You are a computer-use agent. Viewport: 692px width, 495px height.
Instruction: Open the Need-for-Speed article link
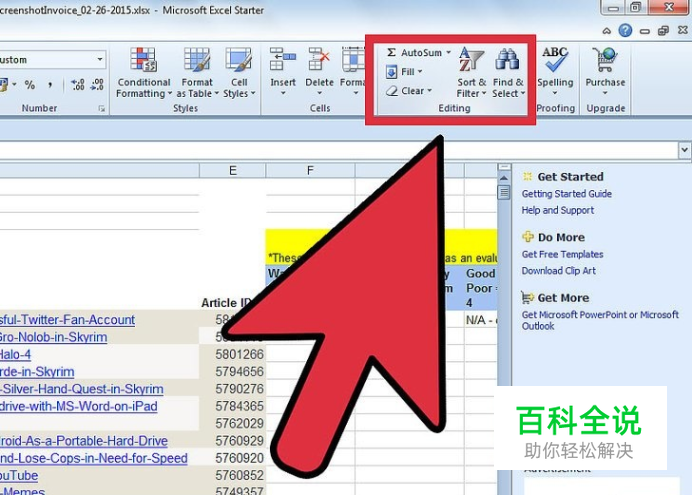coord(94,458)
